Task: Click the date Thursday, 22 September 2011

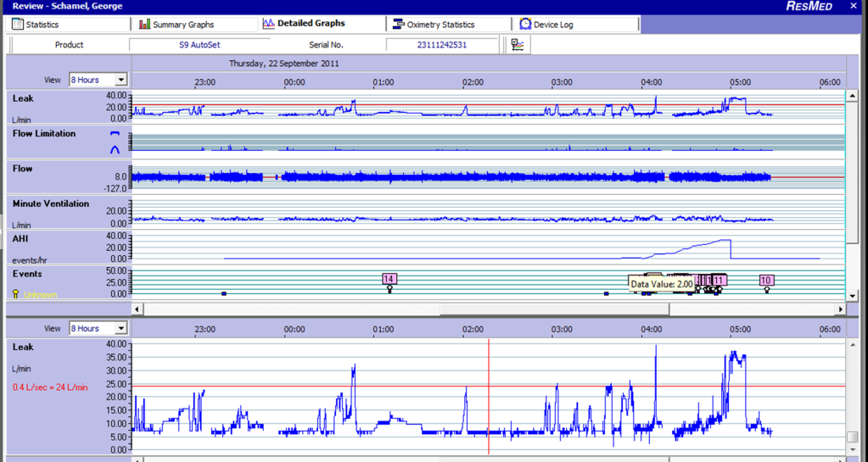Action: 284,63
